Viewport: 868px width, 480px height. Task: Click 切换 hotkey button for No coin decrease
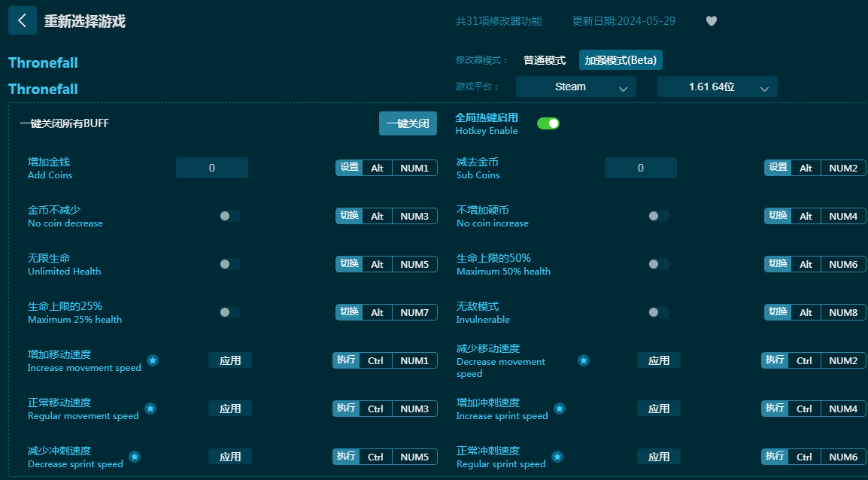[349, 216]
